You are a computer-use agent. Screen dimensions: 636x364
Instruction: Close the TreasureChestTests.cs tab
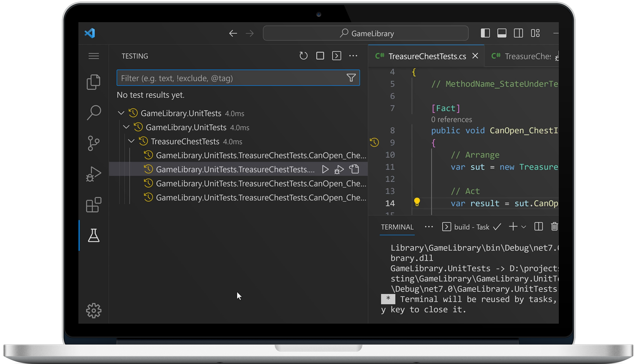[475, 56]
